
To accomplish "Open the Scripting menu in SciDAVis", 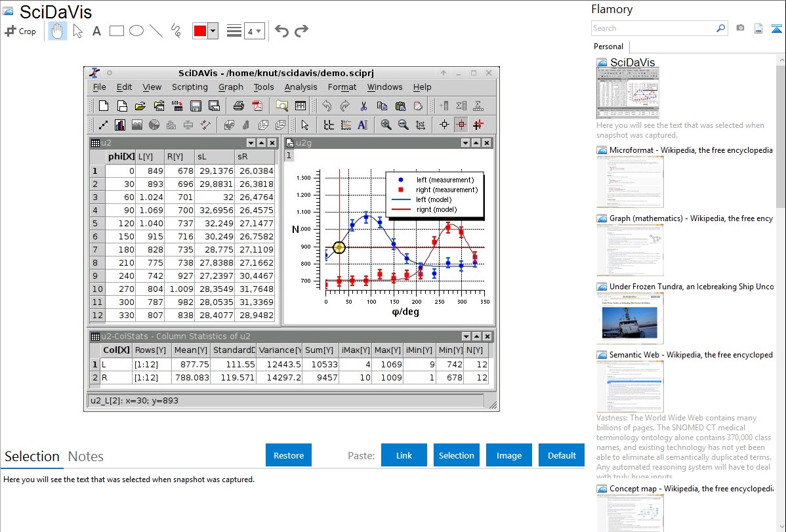I will 190,87.
